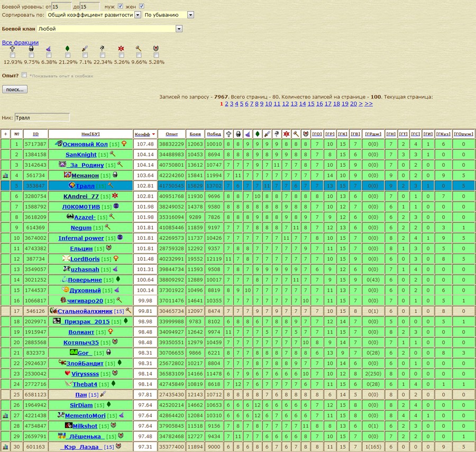Open the По убыванию order dropdown
476x452 pixels.
[x=169, y=15]
